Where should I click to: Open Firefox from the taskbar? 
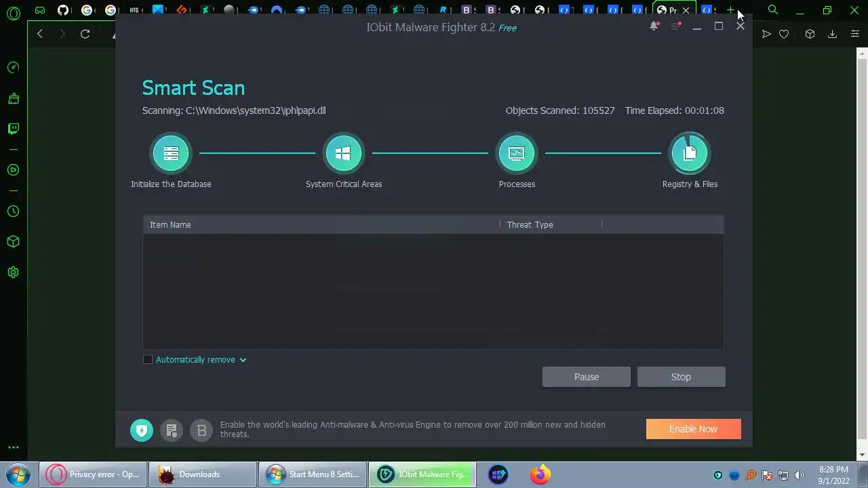coord(540,474)
